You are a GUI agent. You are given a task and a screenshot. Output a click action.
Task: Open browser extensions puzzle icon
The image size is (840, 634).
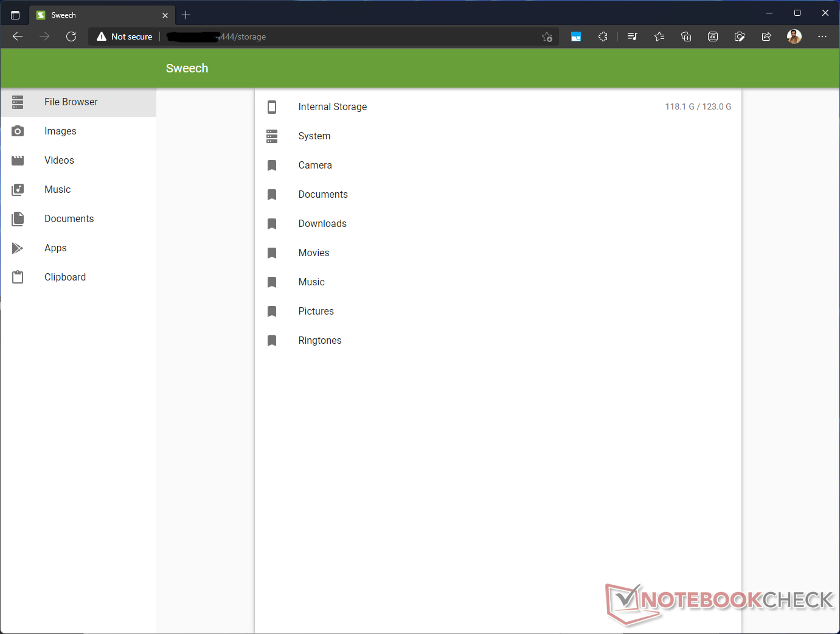click(603, 37)
